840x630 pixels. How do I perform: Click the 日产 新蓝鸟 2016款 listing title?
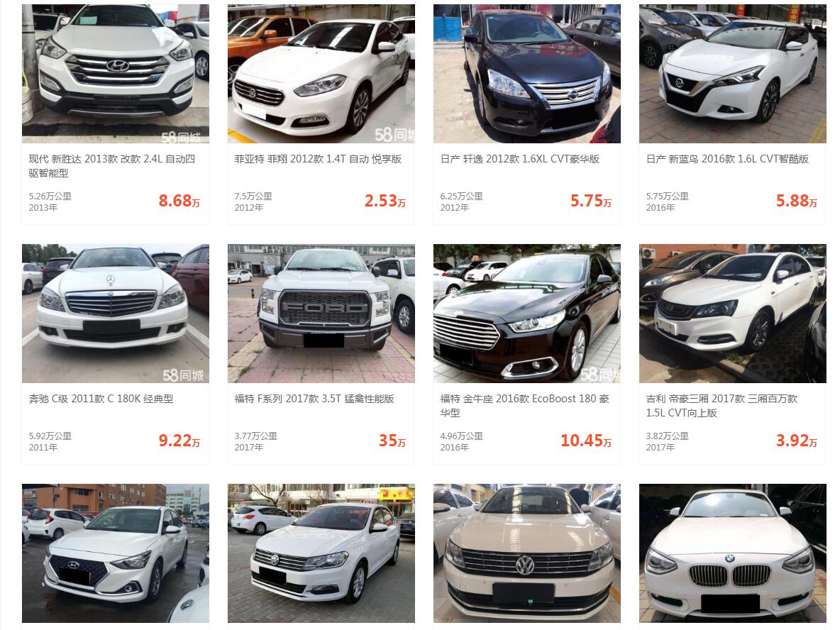(x=727, y=159)
